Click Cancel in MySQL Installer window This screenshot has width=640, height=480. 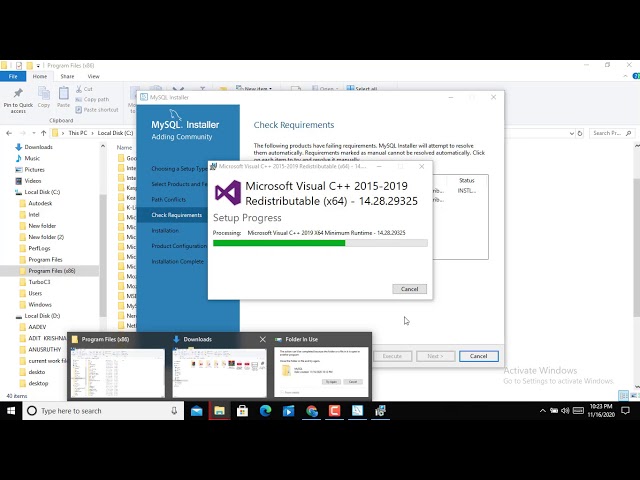pyautogui.click(x=478, y=356)
